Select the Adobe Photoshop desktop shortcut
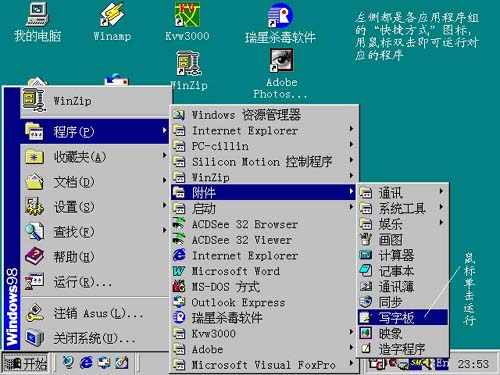 [x=281, y=74]
